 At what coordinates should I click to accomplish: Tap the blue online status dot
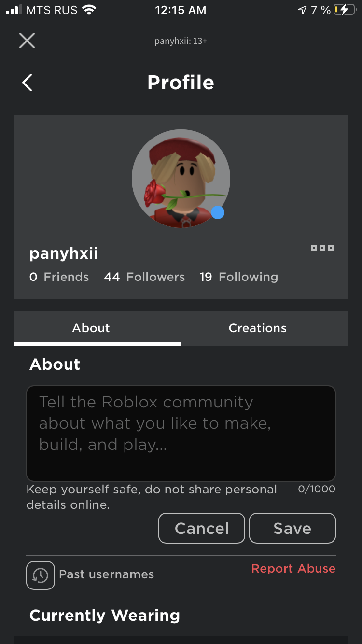point(218,212)
